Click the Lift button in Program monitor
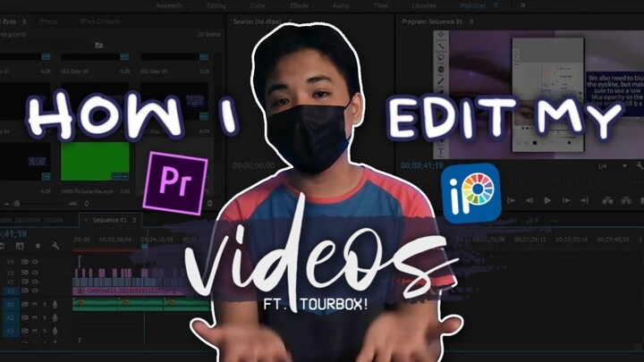This screenshot has width=644, height=362. pyautogui.click(x=607, y=200)
